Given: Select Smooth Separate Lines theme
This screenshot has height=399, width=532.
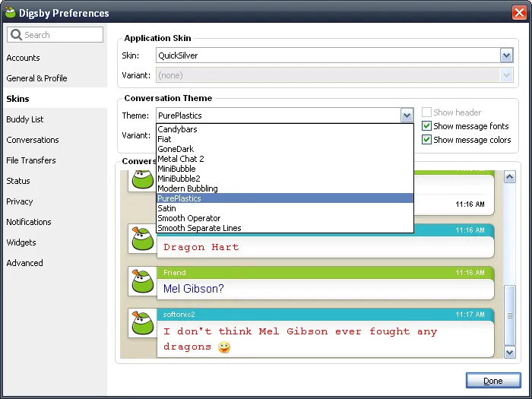Looking at the screenshot, I should [x=285, y=228].
